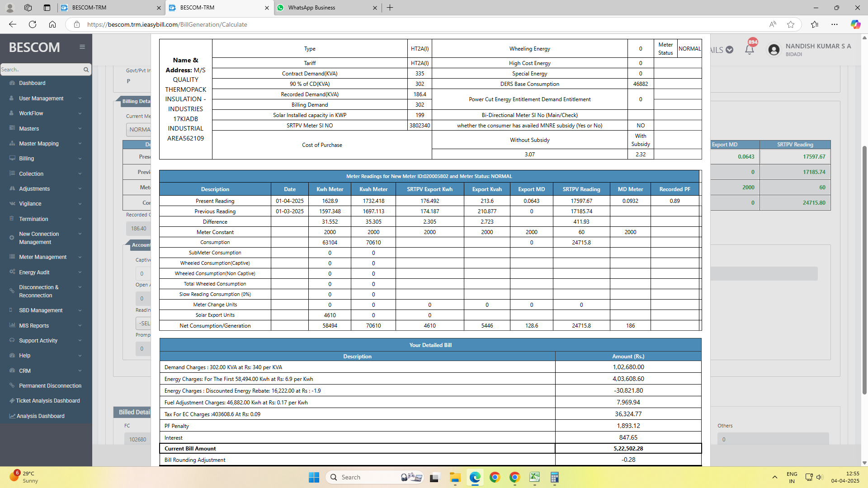Image resolution: width=868 pixels, height=488 pixels.
Task: Expand the Billing sidebar menu
Action: [x=46, y=159]
